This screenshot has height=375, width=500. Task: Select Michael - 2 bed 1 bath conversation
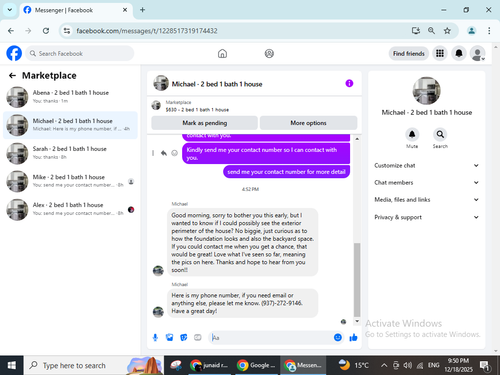click(70, 125)
